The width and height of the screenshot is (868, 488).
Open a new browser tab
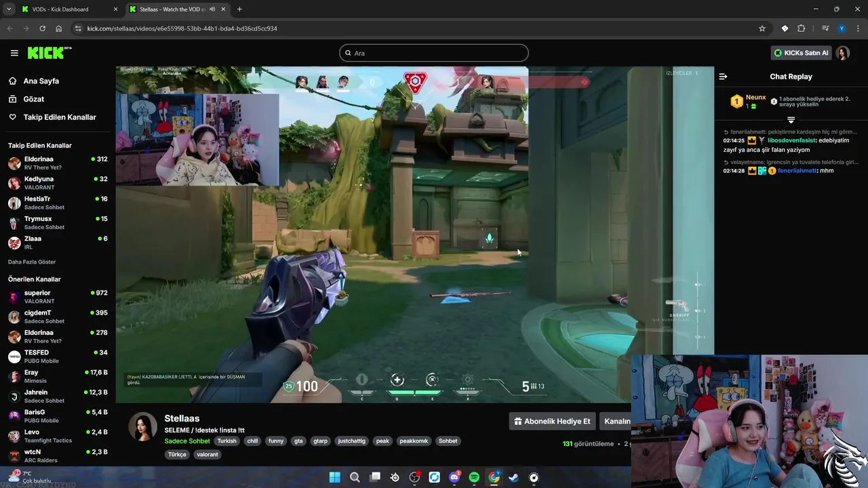click(239, 9)
